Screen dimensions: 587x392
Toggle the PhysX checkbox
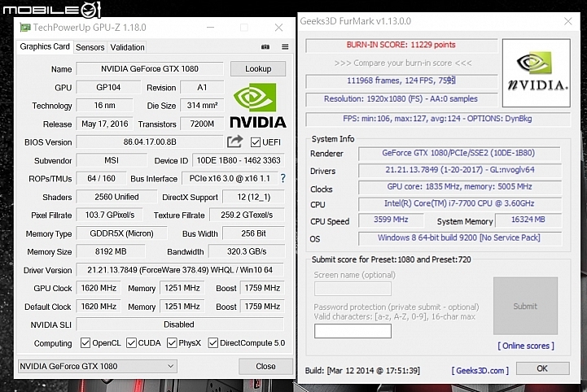click(172, 342)
